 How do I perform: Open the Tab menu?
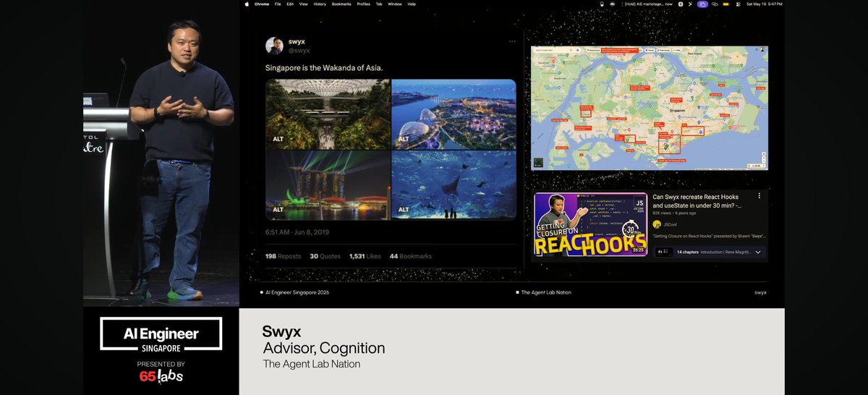coord(379,4)
